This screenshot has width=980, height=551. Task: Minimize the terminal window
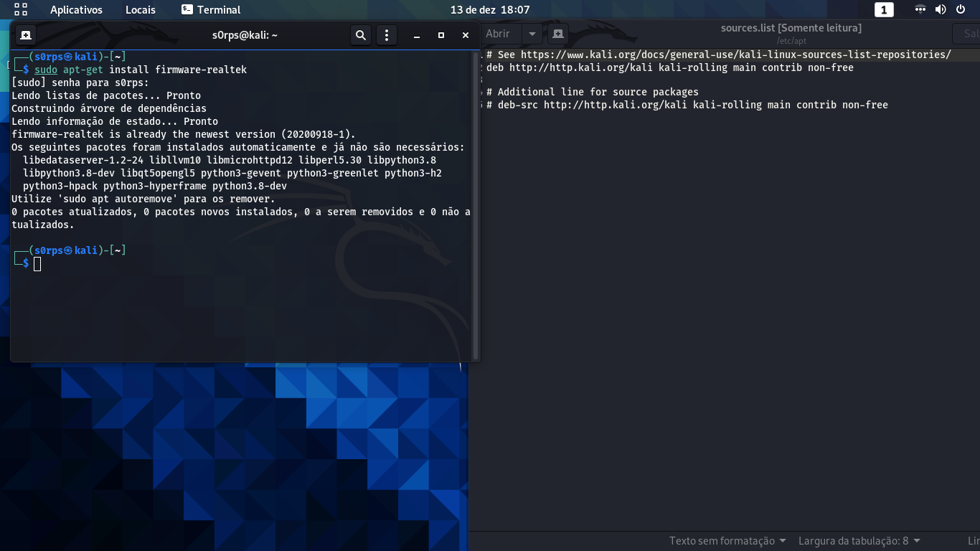coord(417,35)
